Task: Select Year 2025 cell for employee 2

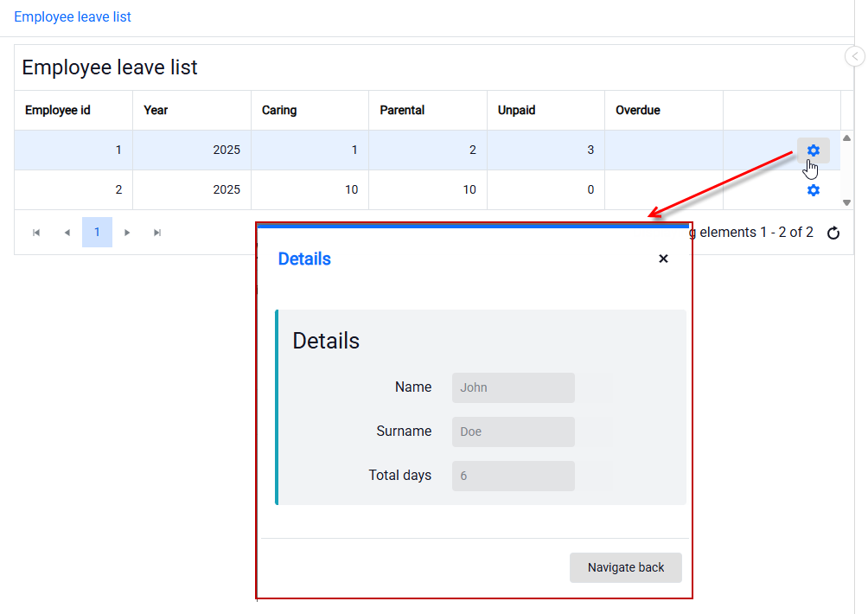Action: coord(192,190)
